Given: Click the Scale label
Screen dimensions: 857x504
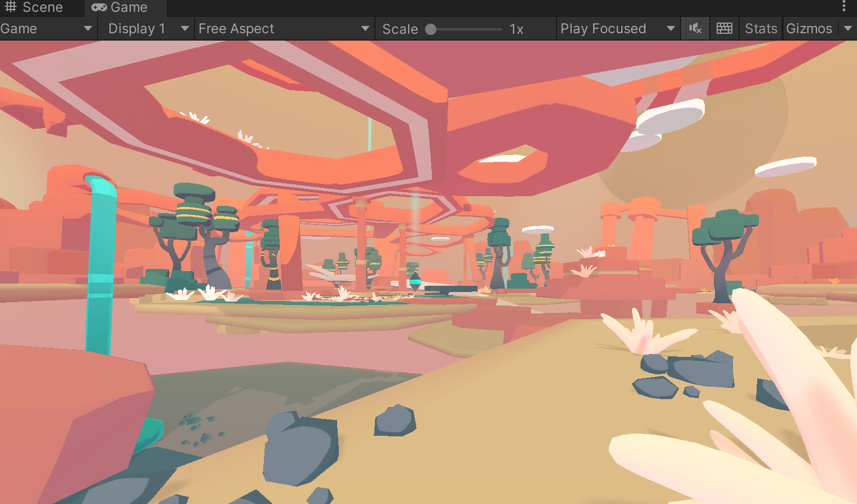Looking at the screenshot, I should point(400,29).
